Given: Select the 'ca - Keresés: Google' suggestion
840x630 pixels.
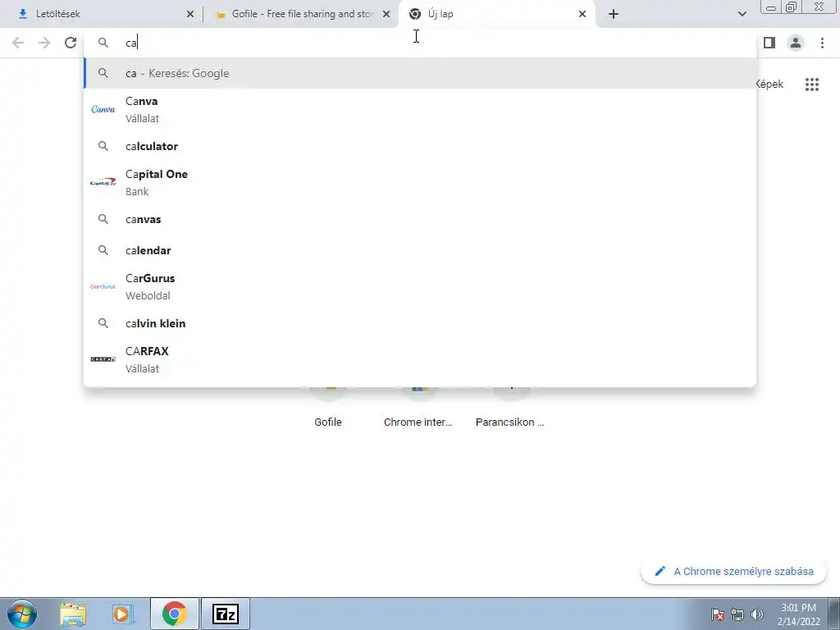Looking at the screenshot, I should (x=420, y=73).
